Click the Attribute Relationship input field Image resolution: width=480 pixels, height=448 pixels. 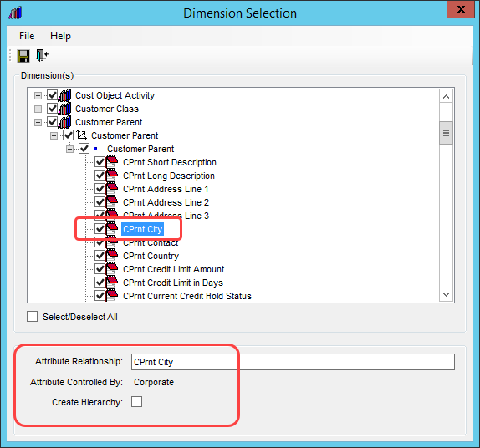pyautogui.click(x=293, y=362)
